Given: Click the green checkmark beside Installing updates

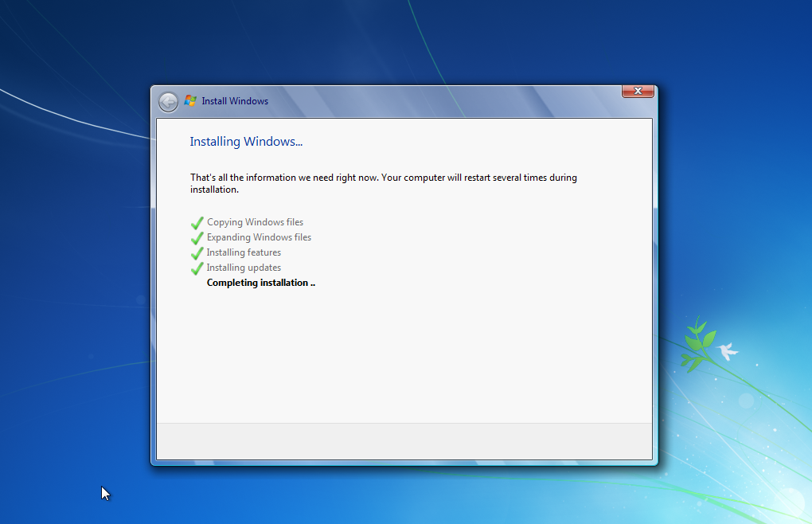Looking at the screenshot, I should click(x=197, y=268).
